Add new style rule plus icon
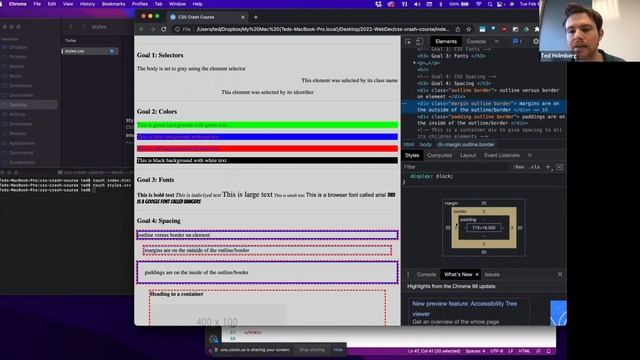The image size is (640, 360). pyautogui.click(x=548, y=167)
